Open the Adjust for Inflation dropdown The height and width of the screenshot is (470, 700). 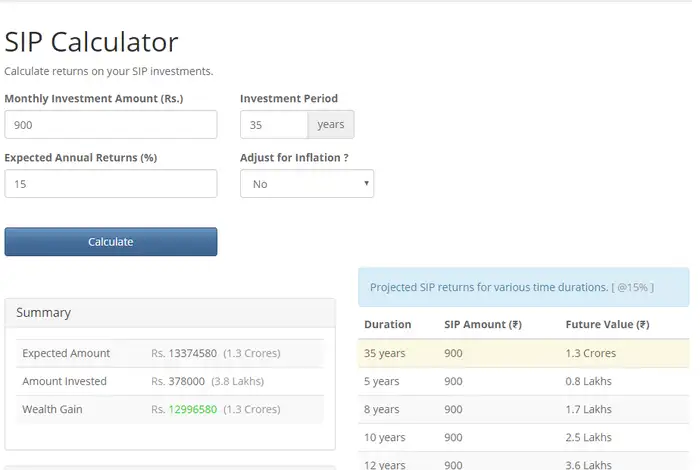point(307,184)
